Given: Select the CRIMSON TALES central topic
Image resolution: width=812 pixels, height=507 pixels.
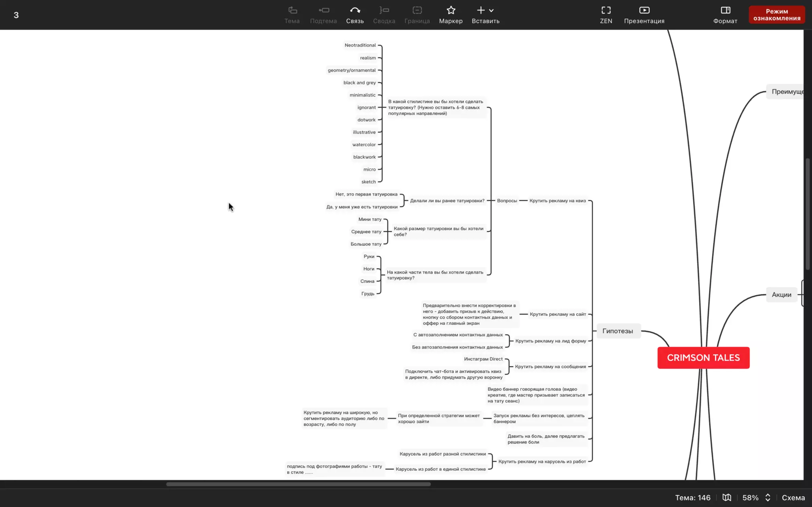Looking at the screenshot, I should (x=703, y=358).
